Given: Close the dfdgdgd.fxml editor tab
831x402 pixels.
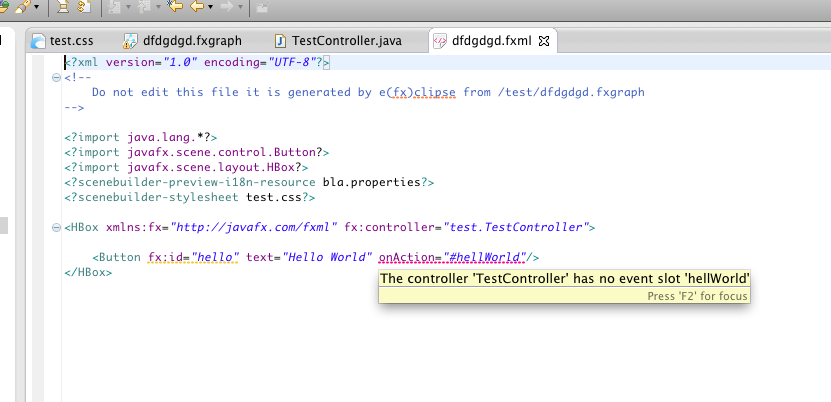Looking at the screenshot, I should (545, 41).
